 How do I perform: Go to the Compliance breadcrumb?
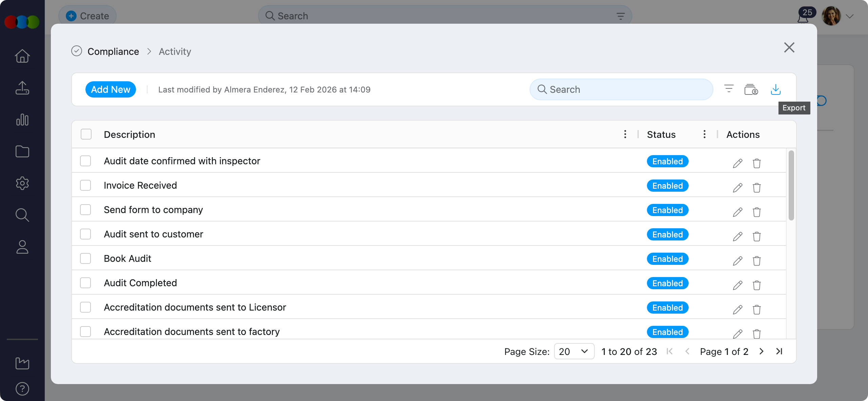(113, 51)
